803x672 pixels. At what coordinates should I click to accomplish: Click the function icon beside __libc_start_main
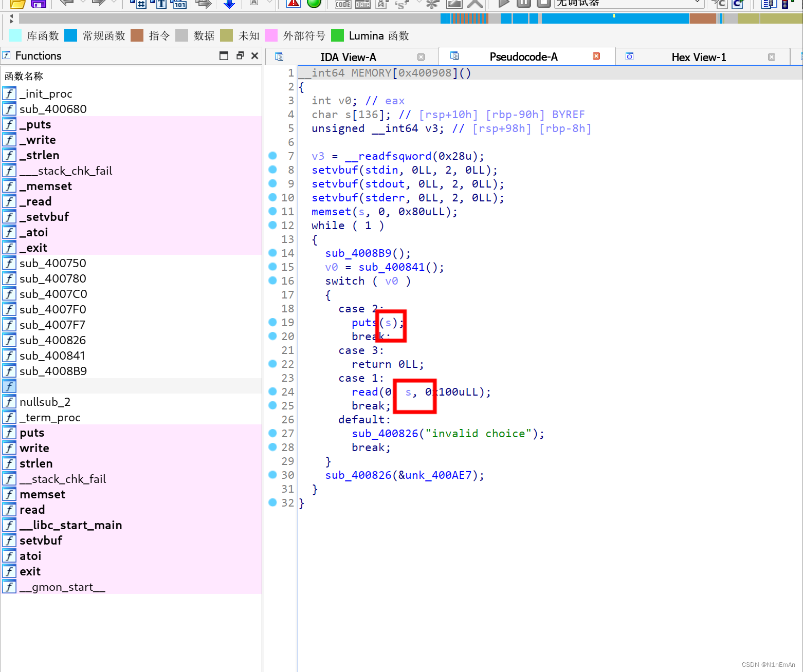pyautogui.click(x=9, y=525)
